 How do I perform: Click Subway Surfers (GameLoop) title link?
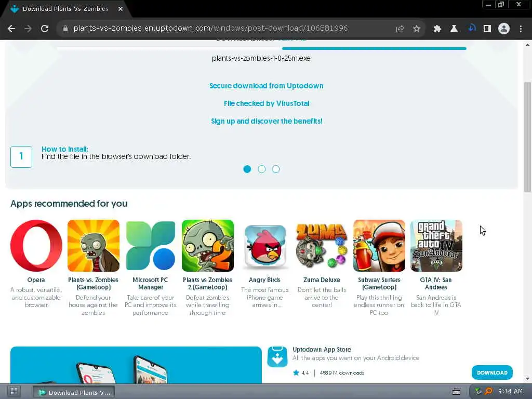pos(379,284)
